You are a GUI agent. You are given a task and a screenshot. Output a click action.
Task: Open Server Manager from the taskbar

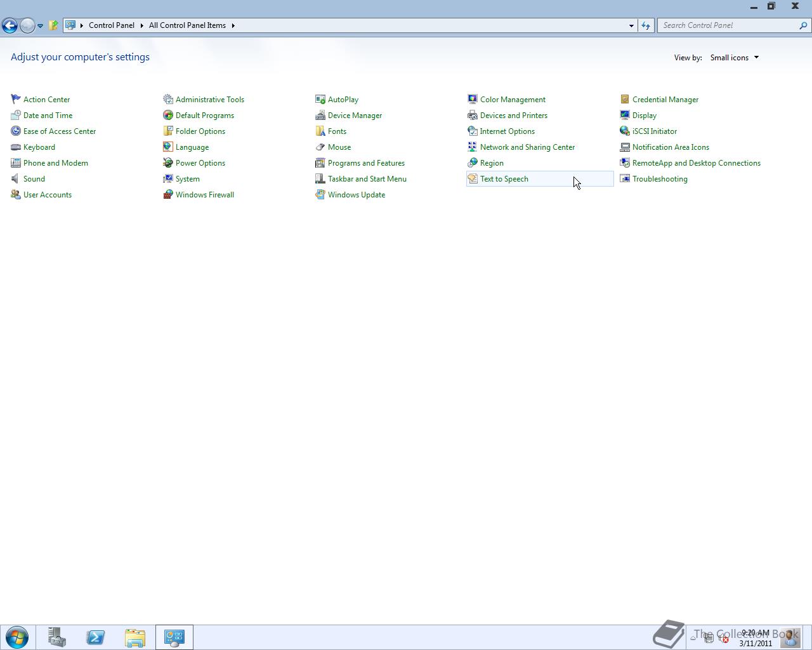57,637
